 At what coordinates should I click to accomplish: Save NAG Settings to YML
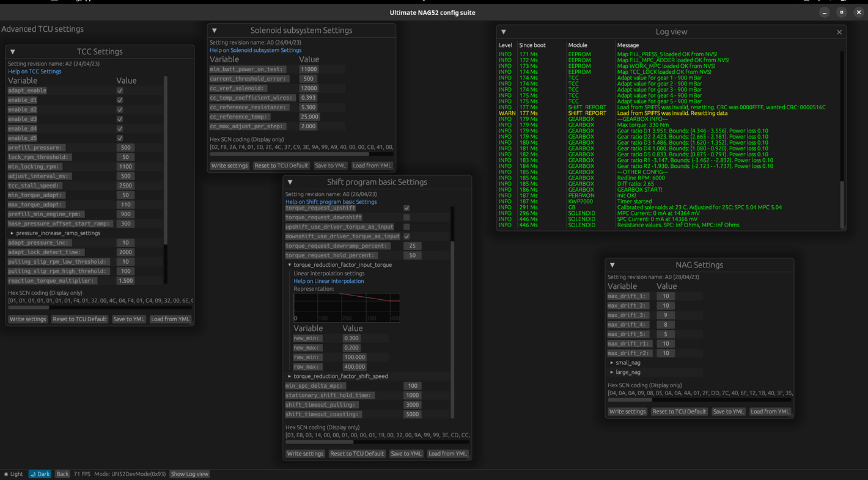point(728,412)
